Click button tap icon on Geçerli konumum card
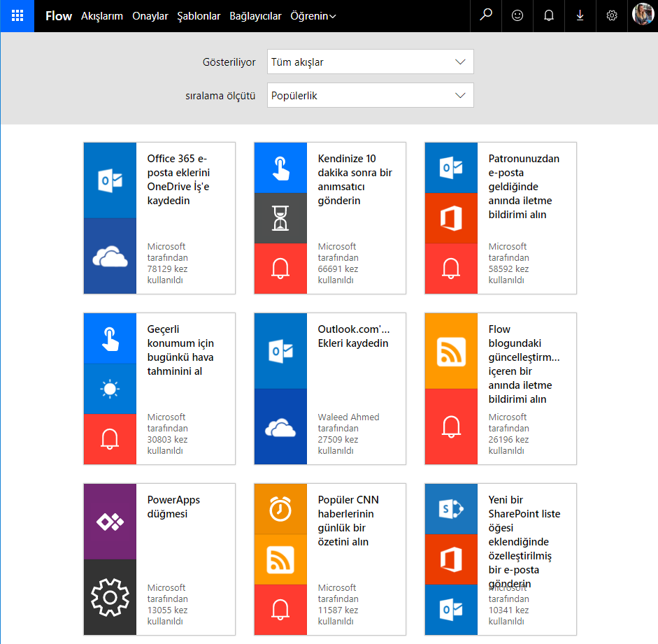This screenshot has height=644, width=658. coord(110,338)
